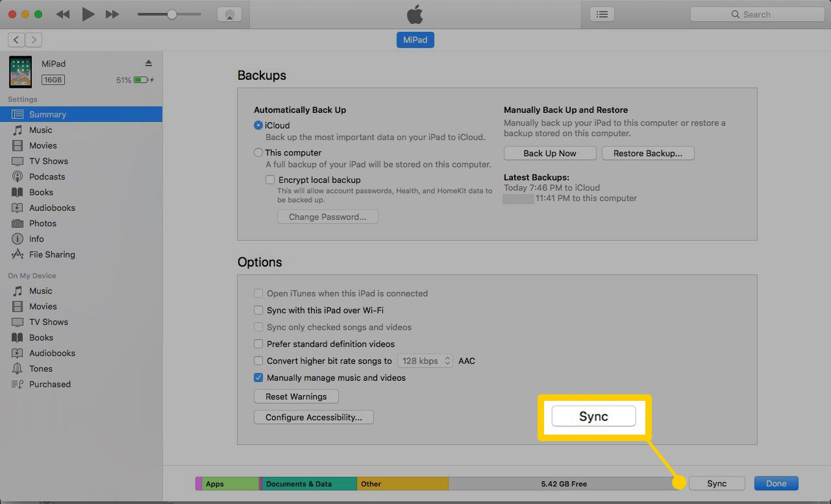Screen dimensions: 831x504
Task: Click the Documents & Data storage segment
Action: (x=310, y=483)
